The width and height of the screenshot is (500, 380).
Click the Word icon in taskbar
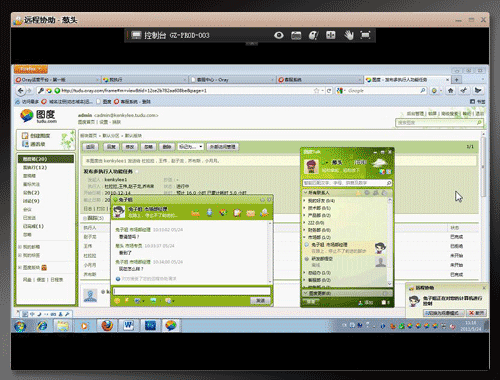[128, 325]
